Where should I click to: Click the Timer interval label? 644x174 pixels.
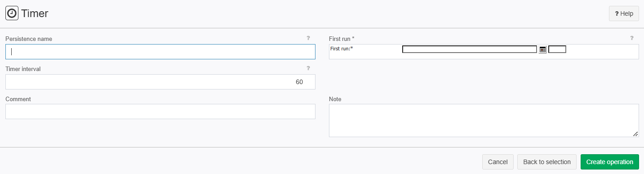pyautogui.click(x=23, y=69)
